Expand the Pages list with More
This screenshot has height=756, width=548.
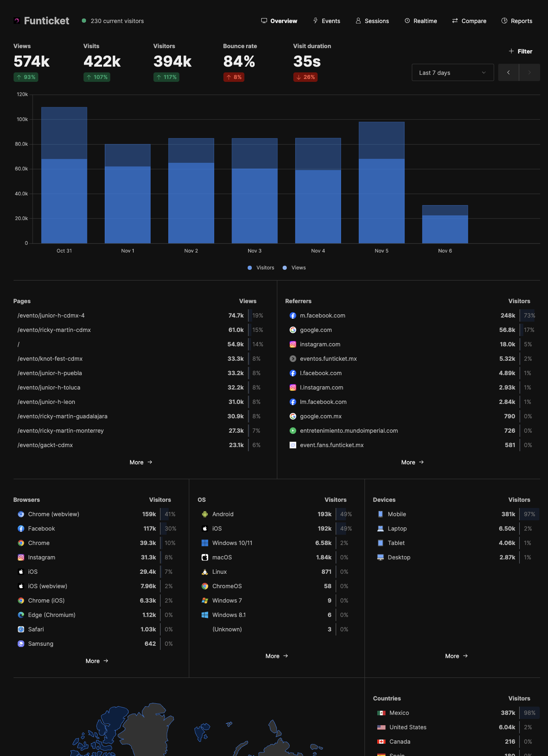pos(141,462)
